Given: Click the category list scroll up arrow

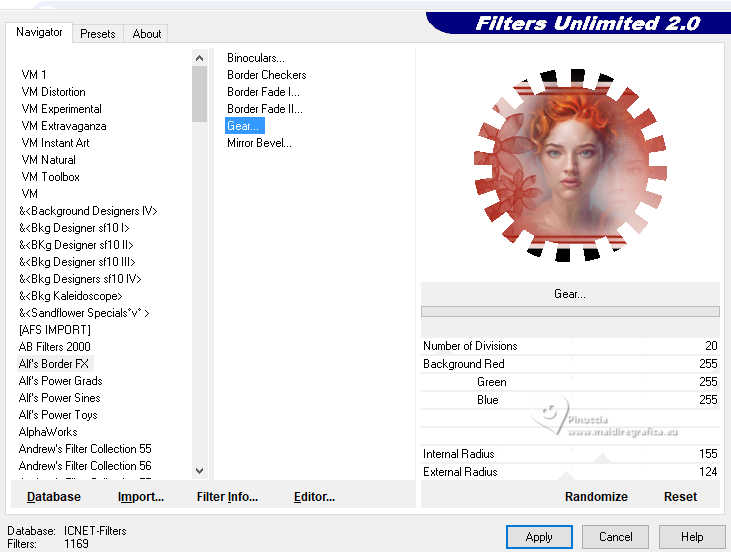Looking at the screenshot, I should point(200,58).
